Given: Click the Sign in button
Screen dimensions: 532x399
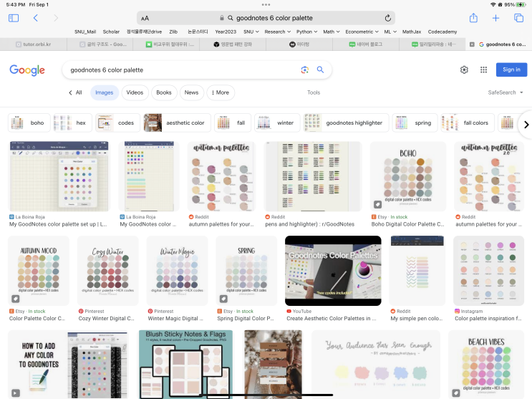Looking at the screenshot, I should (x=511, y=69).
